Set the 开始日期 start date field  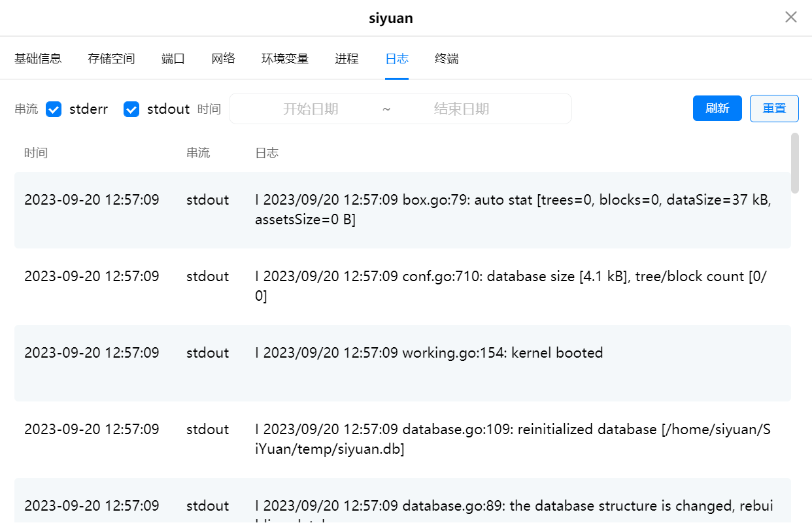pos(311,109)
